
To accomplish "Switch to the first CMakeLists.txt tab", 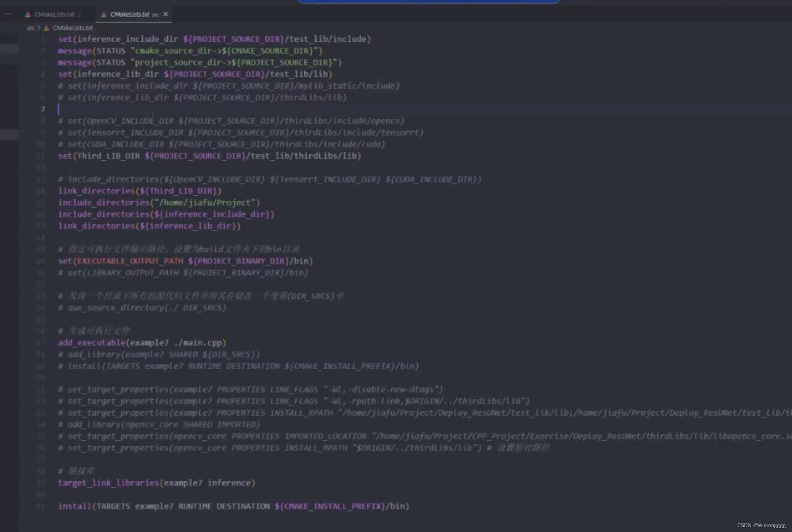I will [x=55, y=14].
